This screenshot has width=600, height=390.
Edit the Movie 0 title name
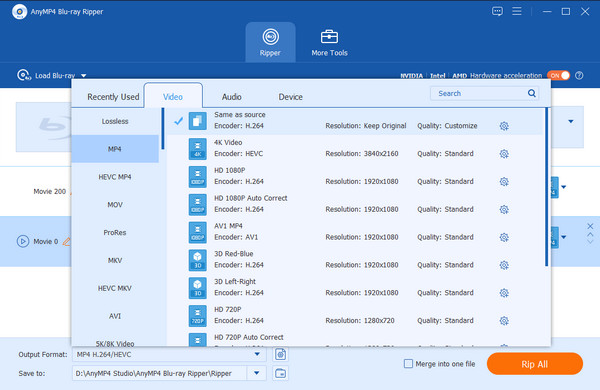pyautogui.click(x=67, y=242)
